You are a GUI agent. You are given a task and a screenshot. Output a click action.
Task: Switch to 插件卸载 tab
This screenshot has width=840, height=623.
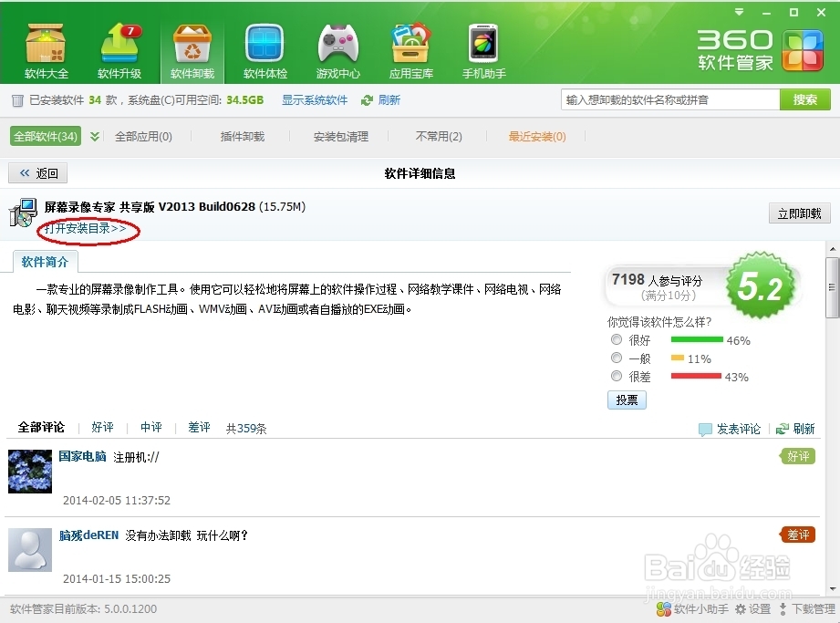click(242, 137)
